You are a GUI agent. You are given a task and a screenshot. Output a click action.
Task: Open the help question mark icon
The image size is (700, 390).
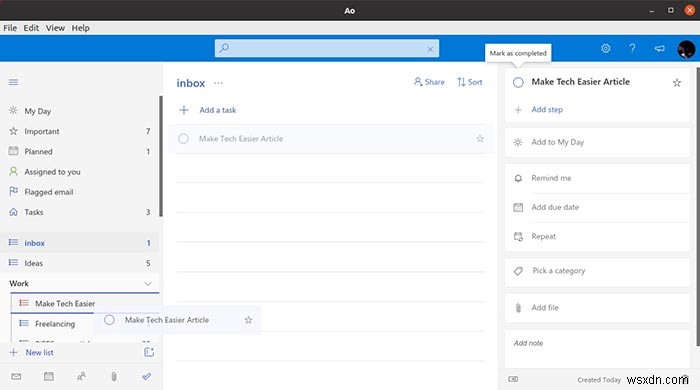tap(632, 48)
